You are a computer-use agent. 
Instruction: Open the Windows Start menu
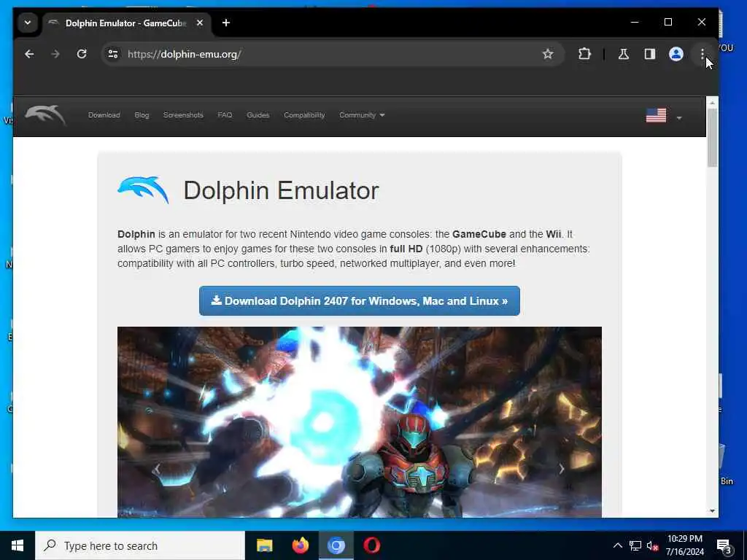(18, 545)
